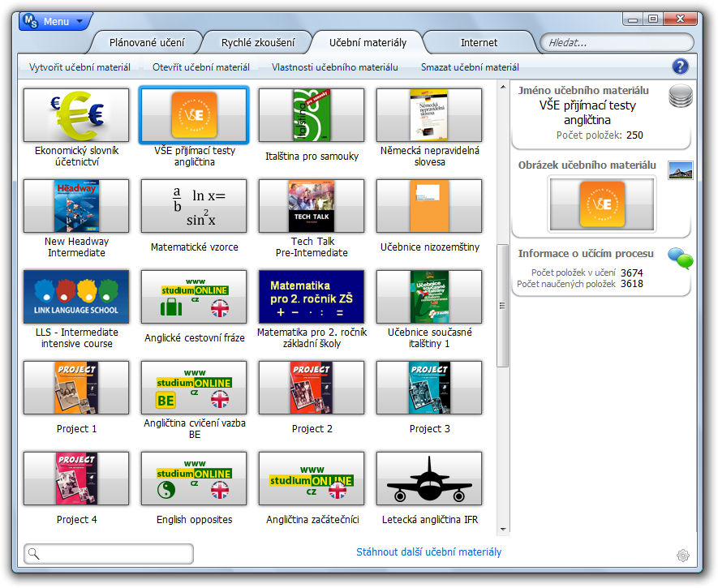Select the Učební materiály tab
Viewport: 718px width, 588px height.
pos(368,42)
